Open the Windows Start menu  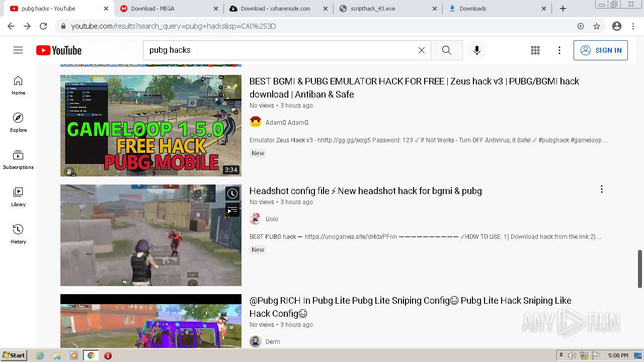pos(14,355)
